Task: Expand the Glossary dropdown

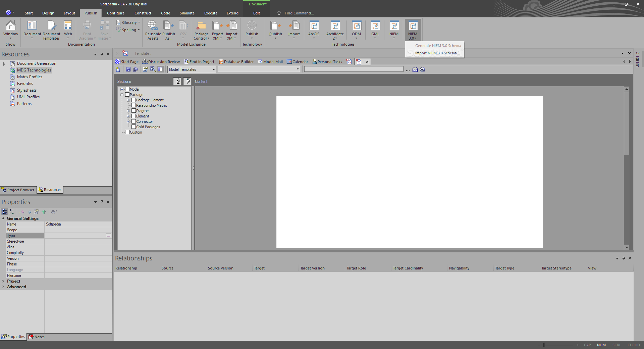Action: pyautogui.click(x=139, y=22)
